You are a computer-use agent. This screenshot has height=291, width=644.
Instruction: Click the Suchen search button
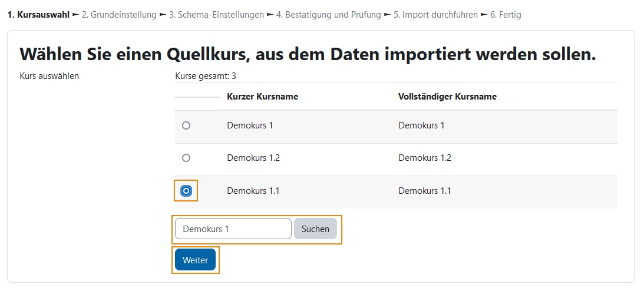click(315, 229)
